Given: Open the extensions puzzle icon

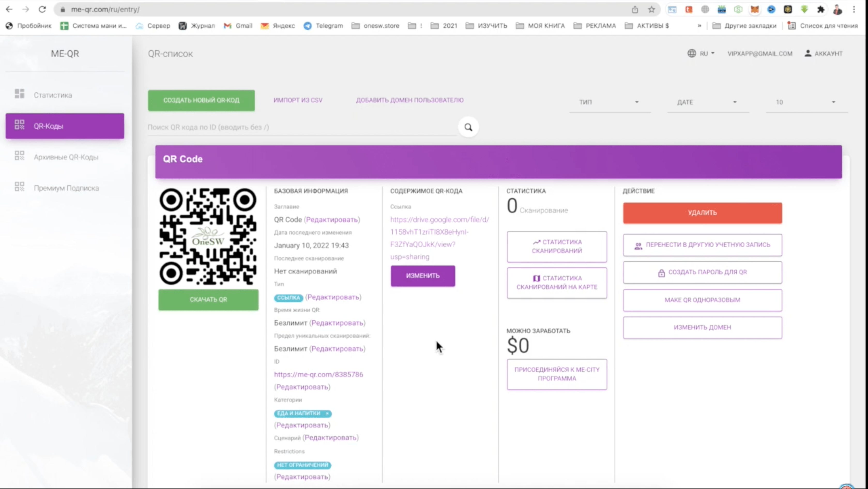Looking at the screenshot, I should [821, 10].
